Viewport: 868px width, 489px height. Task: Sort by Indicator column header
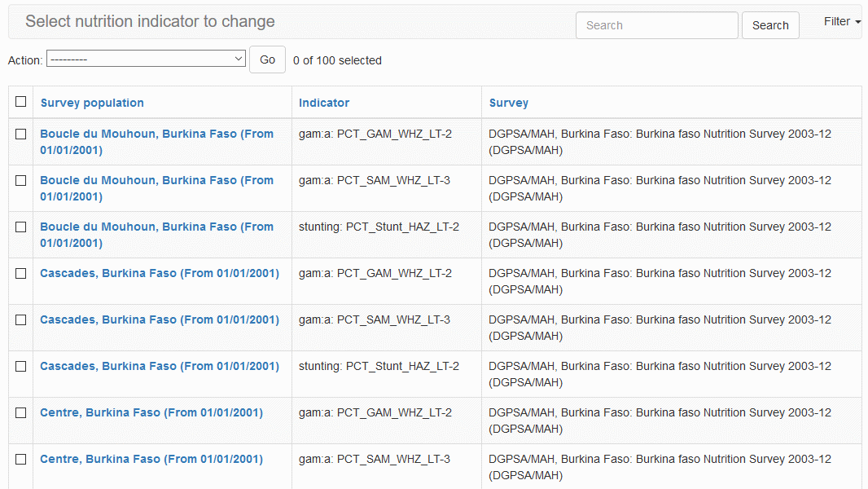point(324,103)
